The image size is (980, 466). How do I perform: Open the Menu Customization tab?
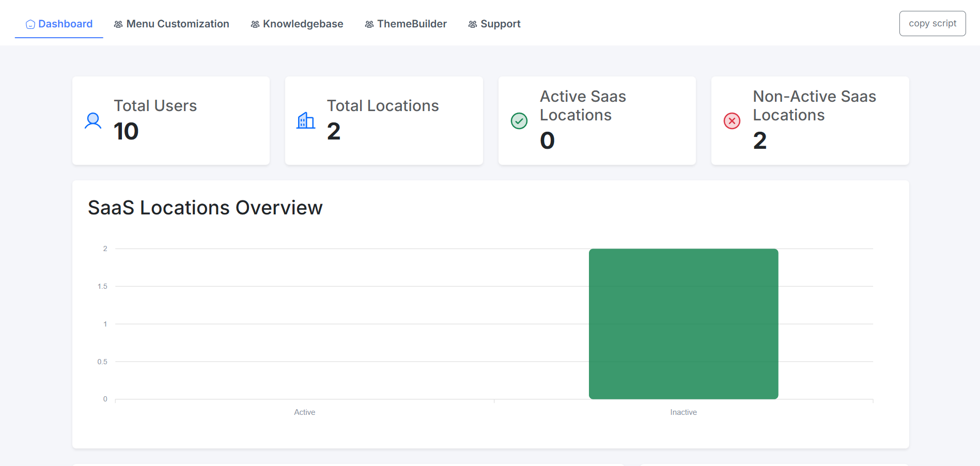(x=177, y=24)
